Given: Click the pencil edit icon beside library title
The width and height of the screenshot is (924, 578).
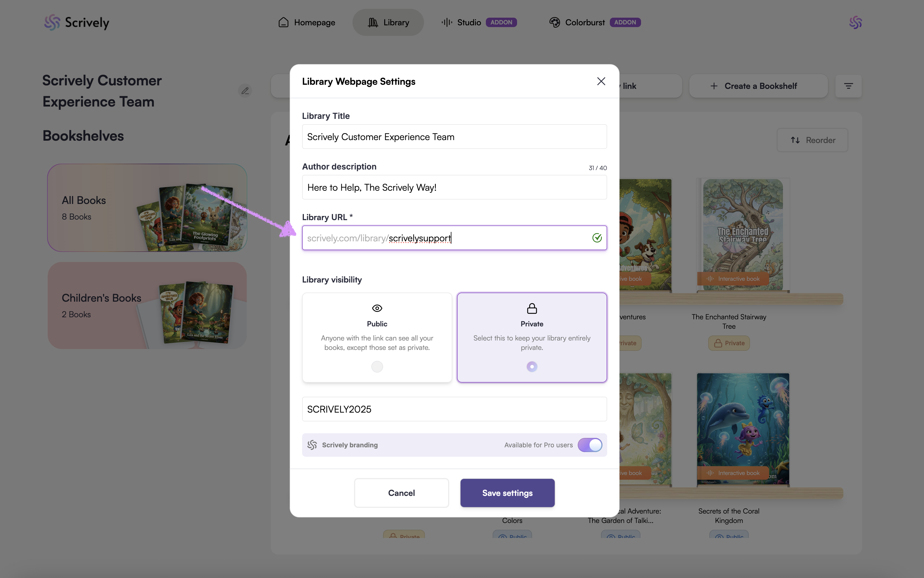Looking at the screenshot, I should click(x=245, y=91).
